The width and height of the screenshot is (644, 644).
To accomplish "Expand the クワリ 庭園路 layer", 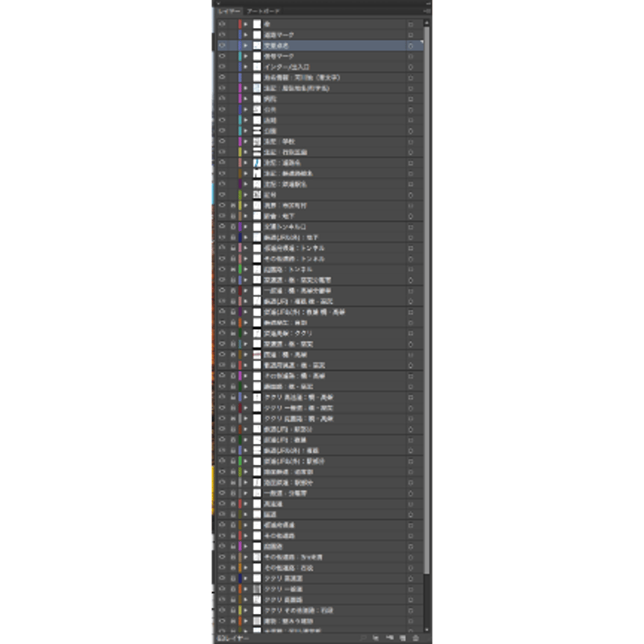I will click(x=246, y=600).
